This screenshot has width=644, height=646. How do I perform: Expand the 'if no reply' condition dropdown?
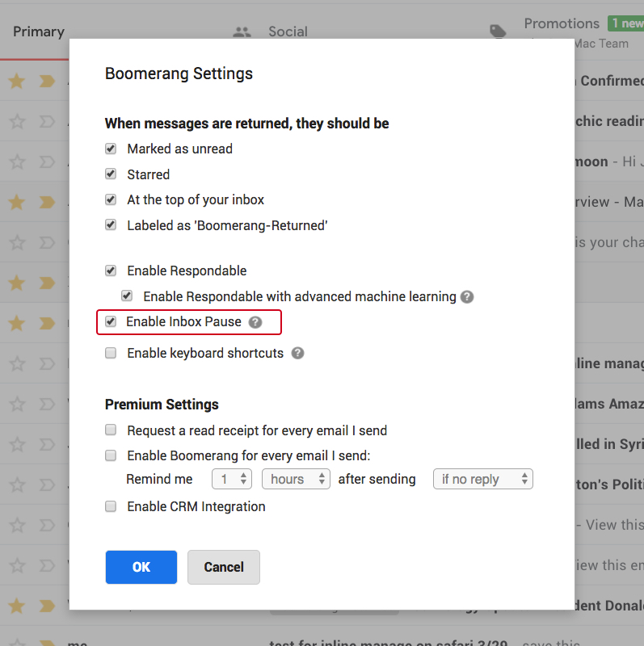click(483, 479)
